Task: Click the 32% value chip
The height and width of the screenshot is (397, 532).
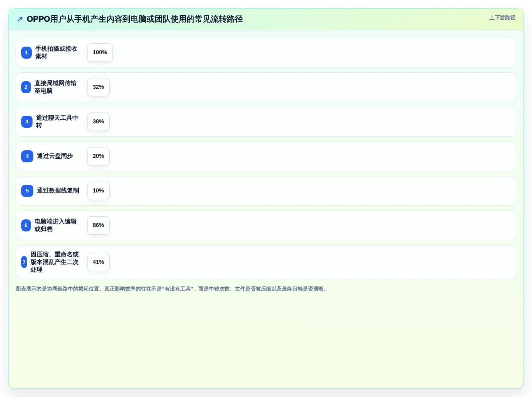Action: point(98,87)
